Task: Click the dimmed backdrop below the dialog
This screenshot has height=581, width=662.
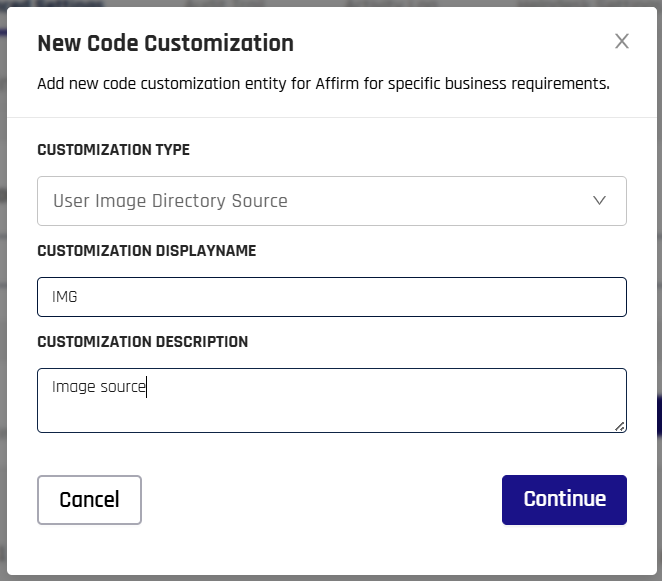Action: [330, 577]
